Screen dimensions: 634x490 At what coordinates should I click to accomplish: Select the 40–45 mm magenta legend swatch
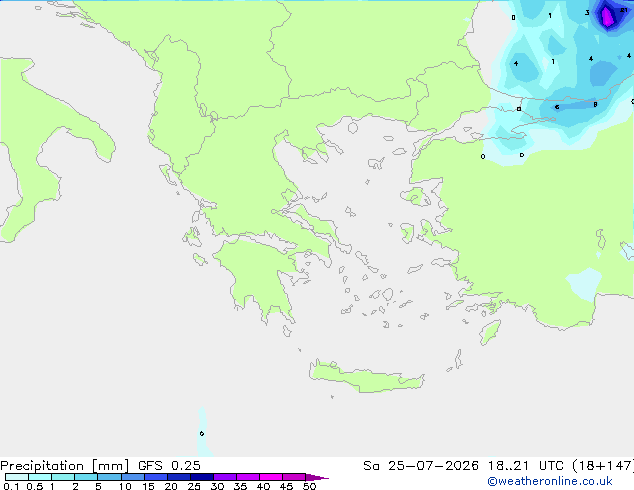point(271,477)
